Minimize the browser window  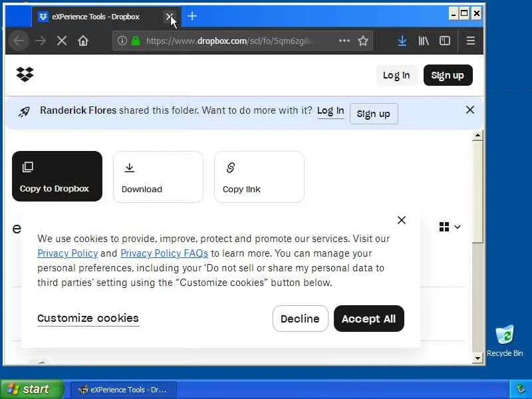pos(454,13)
